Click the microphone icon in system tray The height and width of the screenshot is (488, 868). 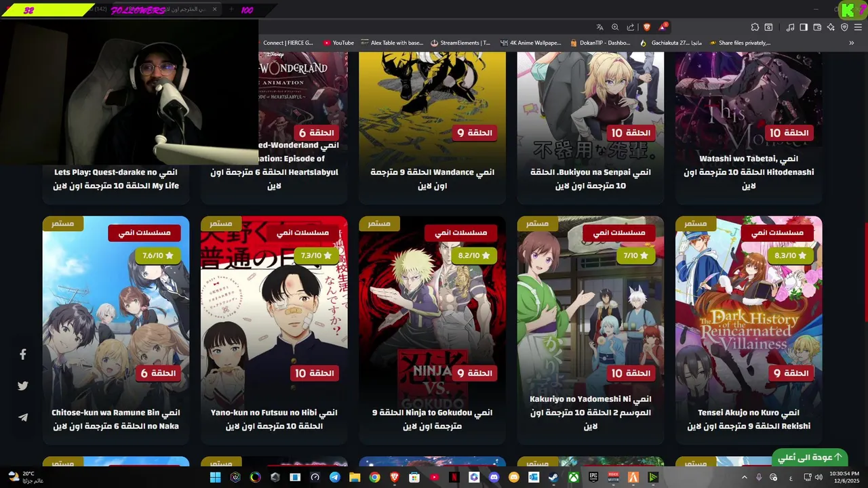point(759,477)
